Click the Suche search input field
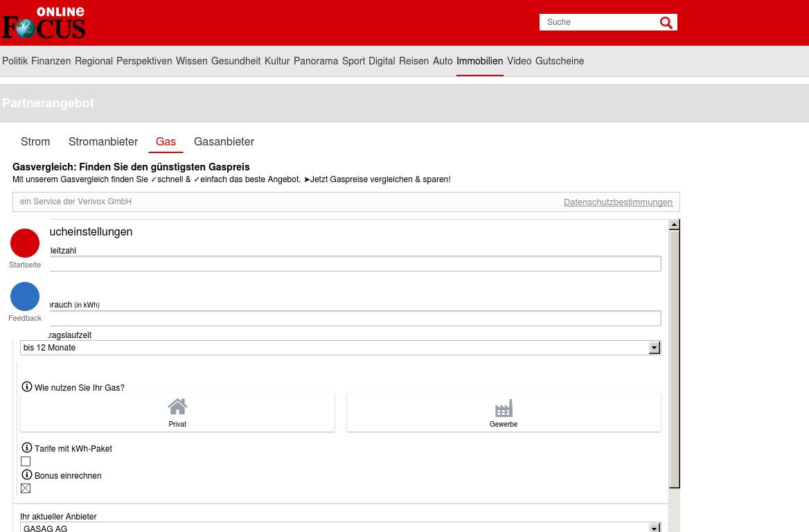 (598, 22)
